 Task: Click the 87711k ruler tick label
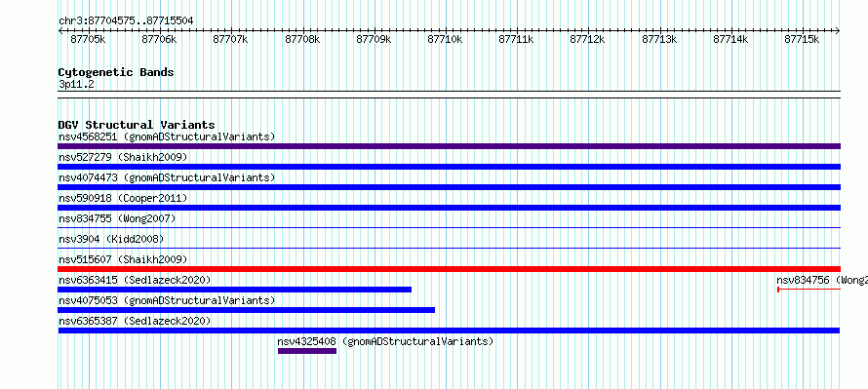[517, 39]
